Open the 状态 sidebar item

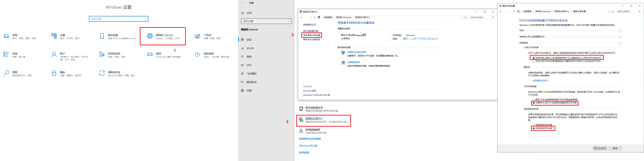click(266, 40)
